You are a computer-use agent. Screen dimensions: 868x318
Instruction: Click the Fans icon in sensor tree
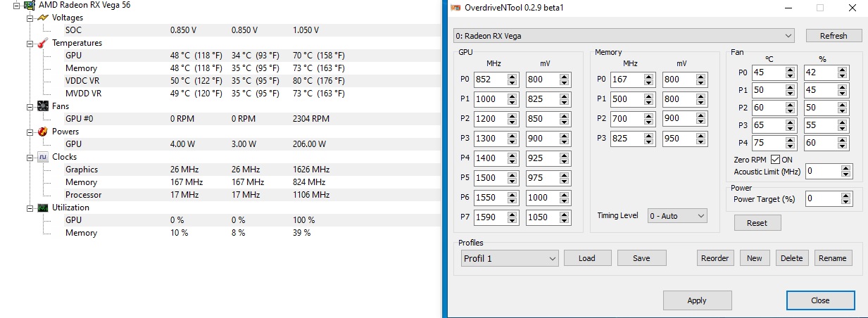click(x=42, y=106)
